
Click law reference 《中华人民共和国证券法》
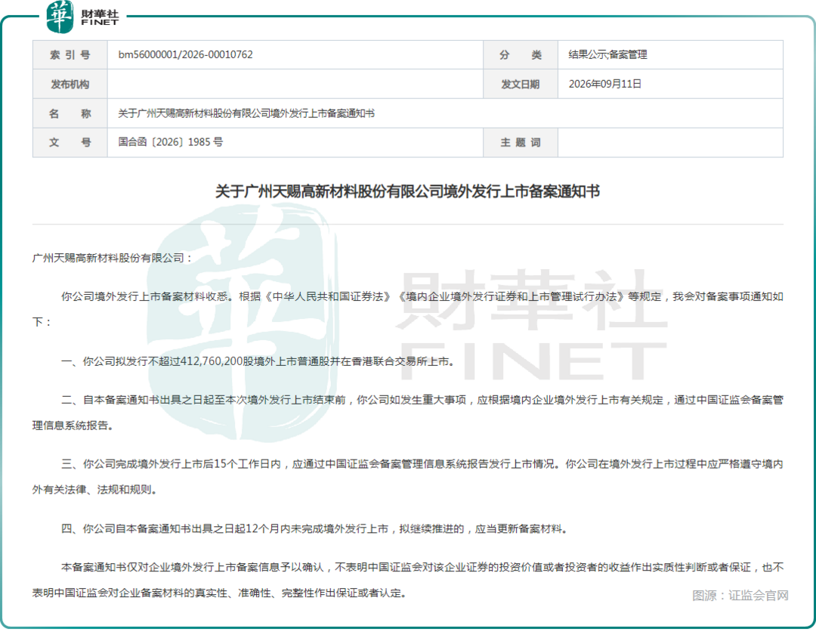328,297
